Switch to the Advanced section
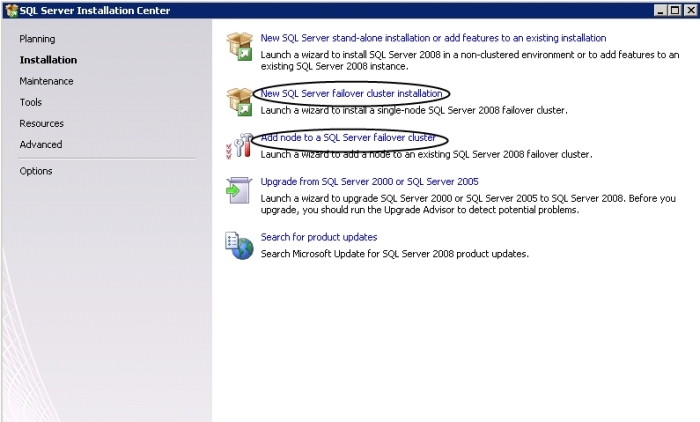This screenshot has height=422, width=700. pyautogui.click(x=41, y=144)
